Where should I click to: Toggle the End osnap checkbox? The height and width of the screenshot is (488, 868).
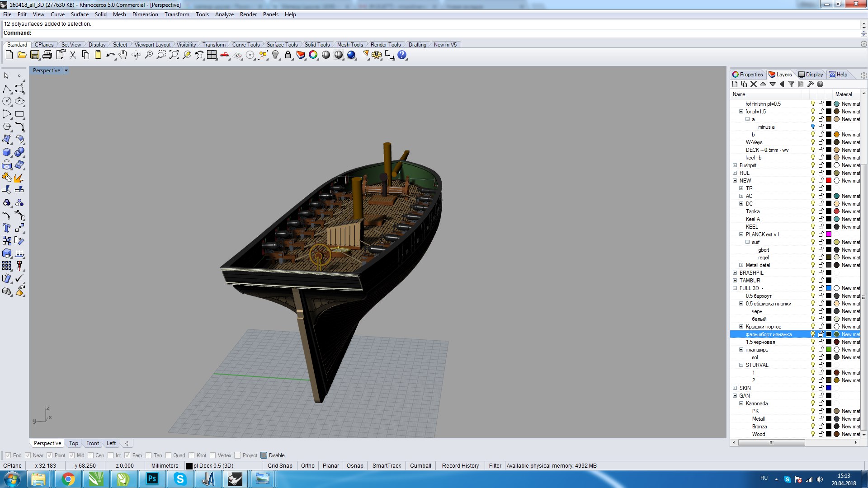click(8, 455)
